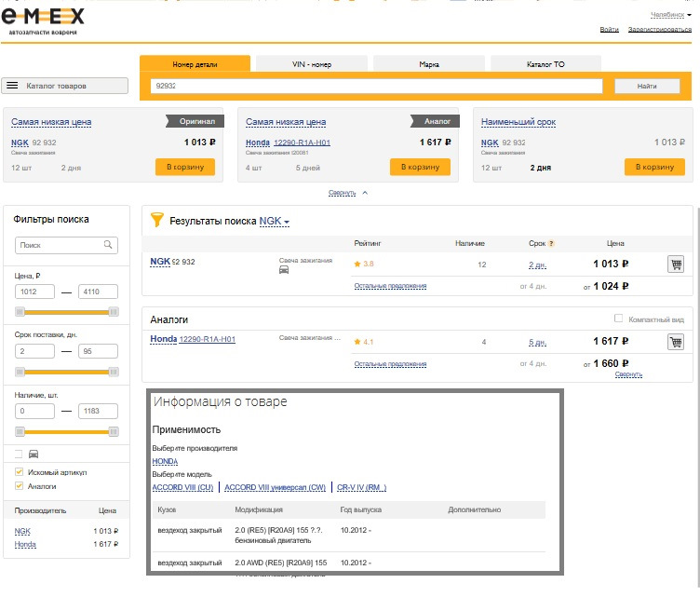Image resolution: width=700 pixels, height=597 pixels.
Task: Click В корзину for Оригинал NGK card
Action: [x=185, y=167]
